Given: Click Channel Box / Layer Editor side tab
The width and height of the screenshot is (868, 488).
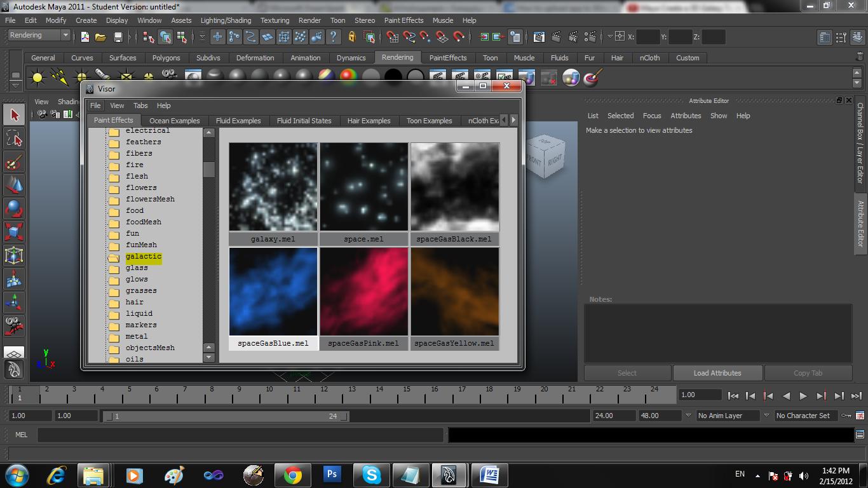Looking at the screenshot, I should [861, 143].
